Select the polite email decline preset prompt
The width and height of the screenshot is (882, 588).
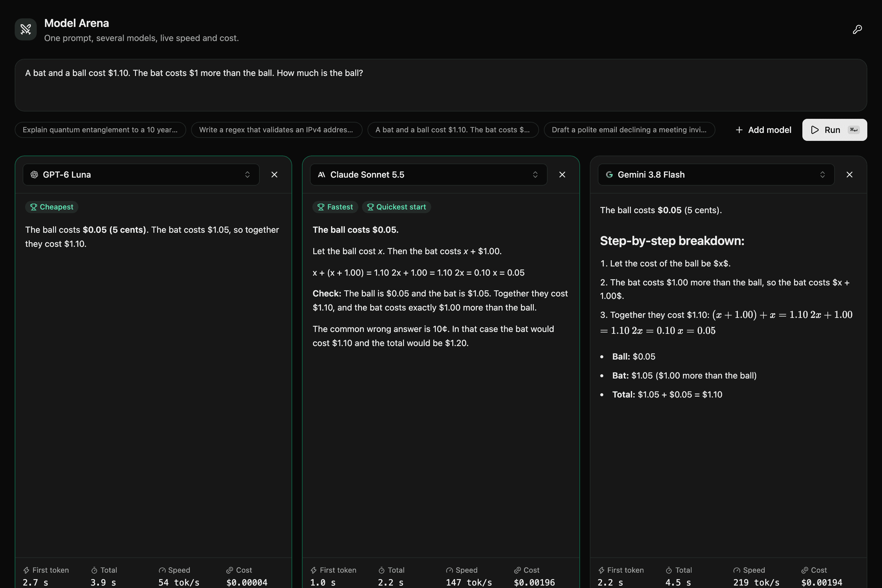[x=629, y=130]
